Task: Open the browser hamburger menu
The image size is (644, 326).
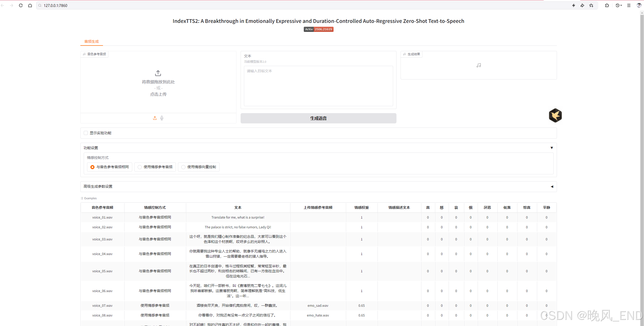Action: tap(629, 5)
